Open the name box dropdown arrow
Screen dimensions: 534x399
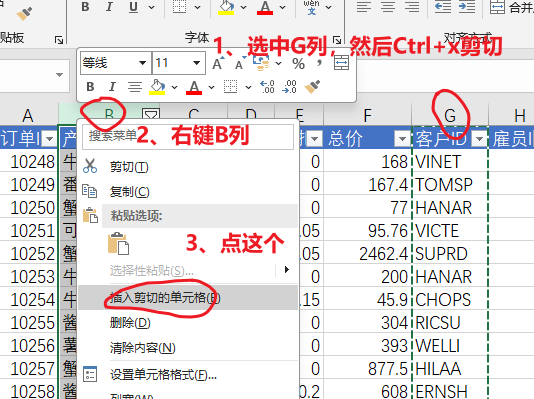click(x=60, y=75)
